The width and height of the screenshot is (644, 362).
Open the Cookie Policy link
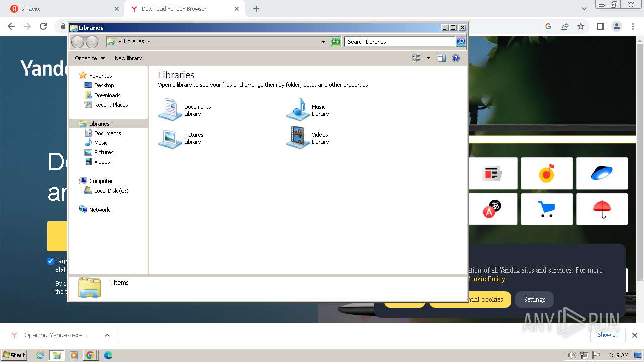click(486, 279)
